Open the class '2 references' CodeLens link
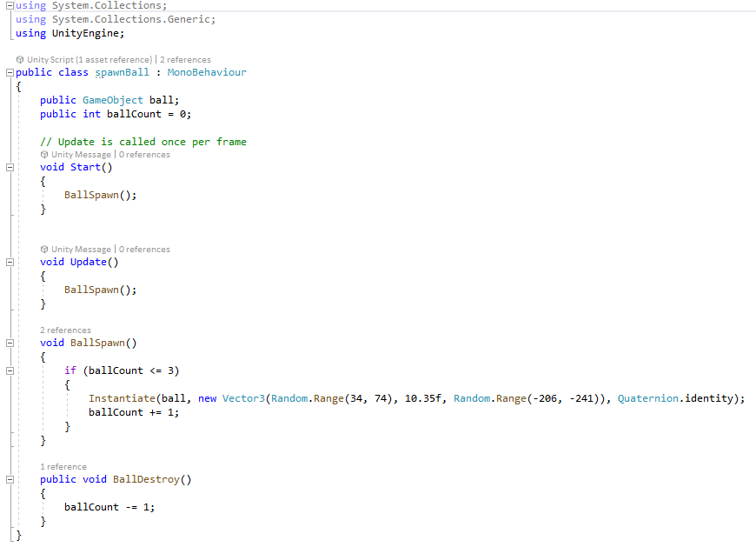This screenshot has width=756, height=547. click(186, 60)
